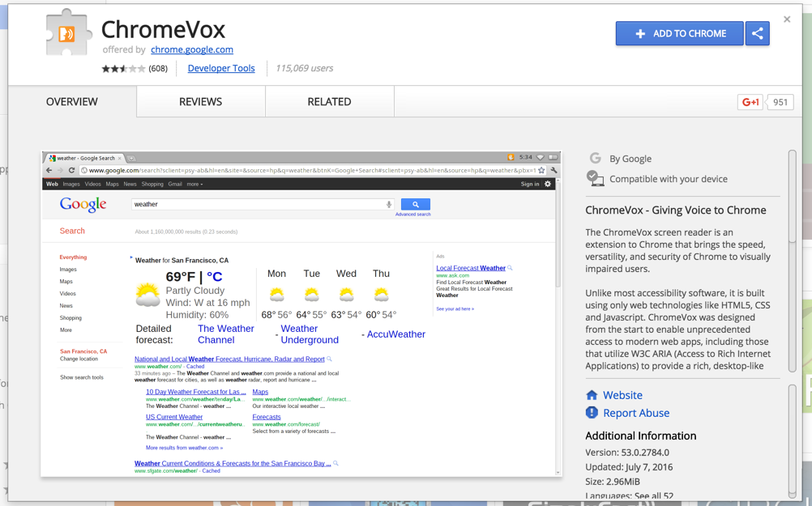
Task: Click the Additional Information scrollbar
Action: coord(792,440)
